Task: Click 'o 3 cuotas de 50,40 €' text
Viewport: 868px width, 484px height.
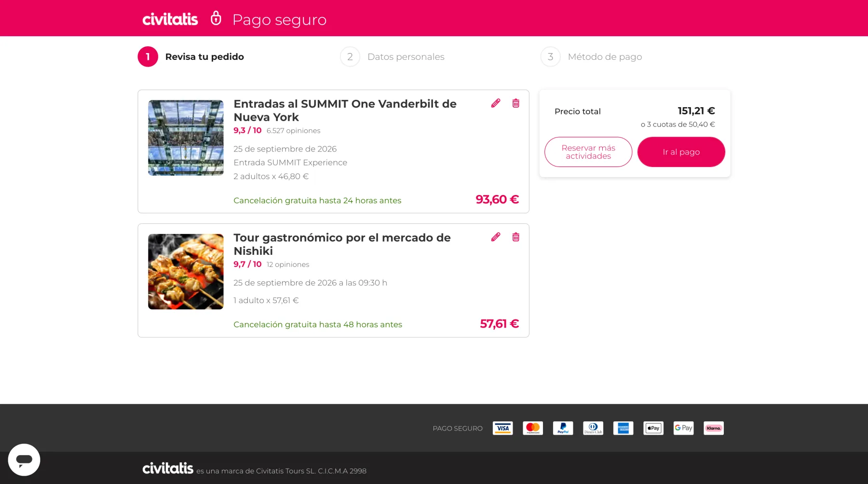Action: pos(678,124)
